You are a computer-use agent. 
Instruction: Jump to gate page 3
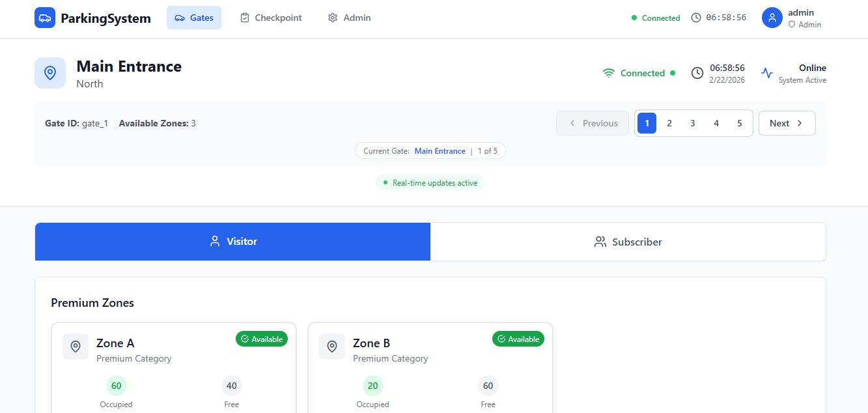click(x=692, y=123)
